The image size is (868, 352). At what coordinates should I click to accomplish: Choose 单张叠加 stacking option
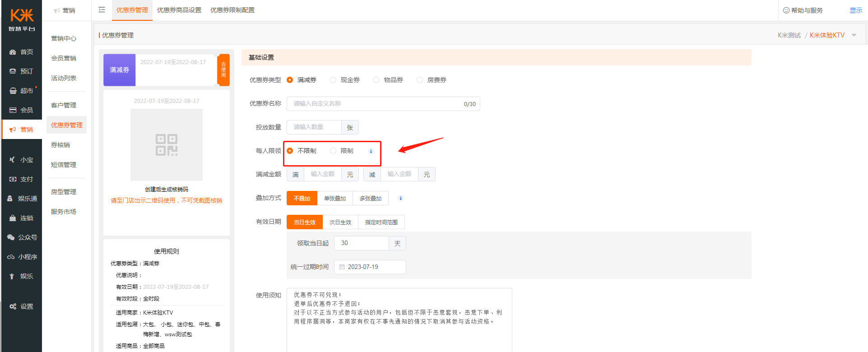point(335,198)
